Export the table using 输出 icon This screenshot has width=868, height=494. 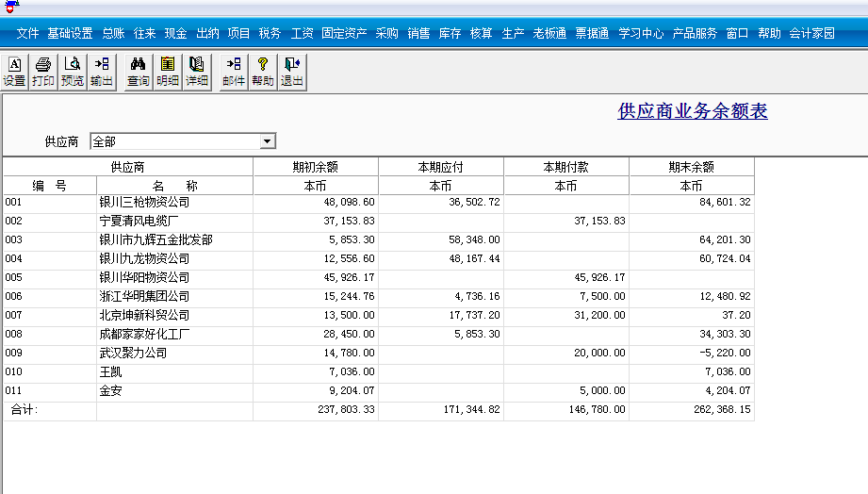coord(102,72)
